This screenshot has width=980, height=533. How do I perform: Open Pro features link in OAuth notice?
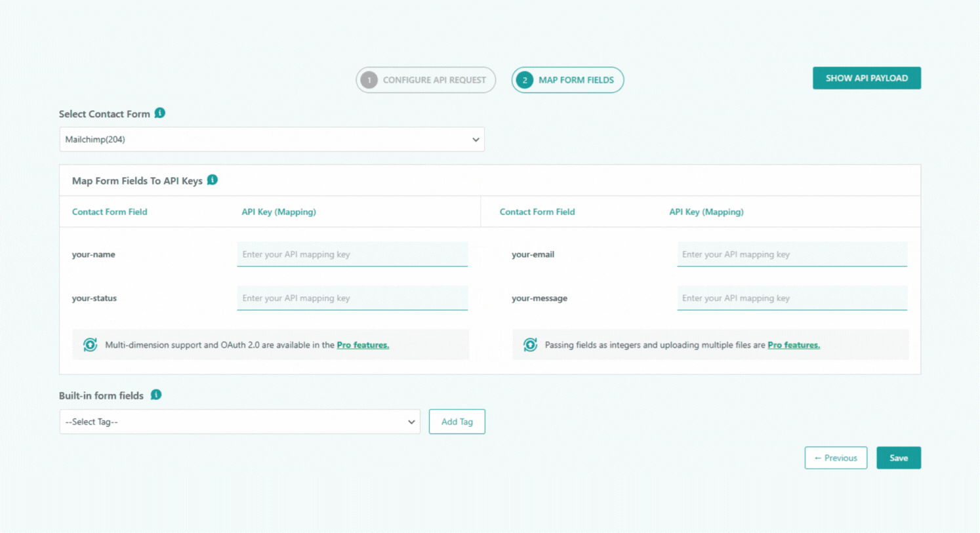(x=363, y=345)
